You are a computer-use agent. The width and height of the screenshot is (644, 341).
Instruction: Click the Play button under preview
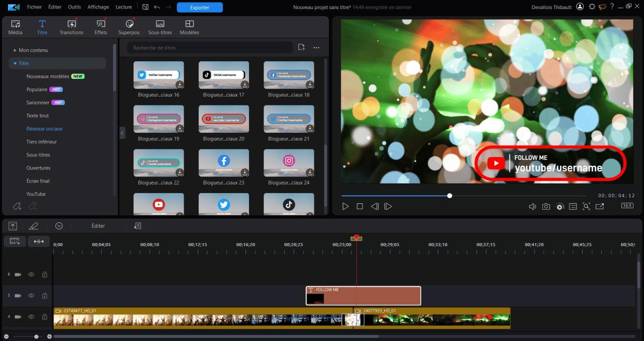[345, 206]
